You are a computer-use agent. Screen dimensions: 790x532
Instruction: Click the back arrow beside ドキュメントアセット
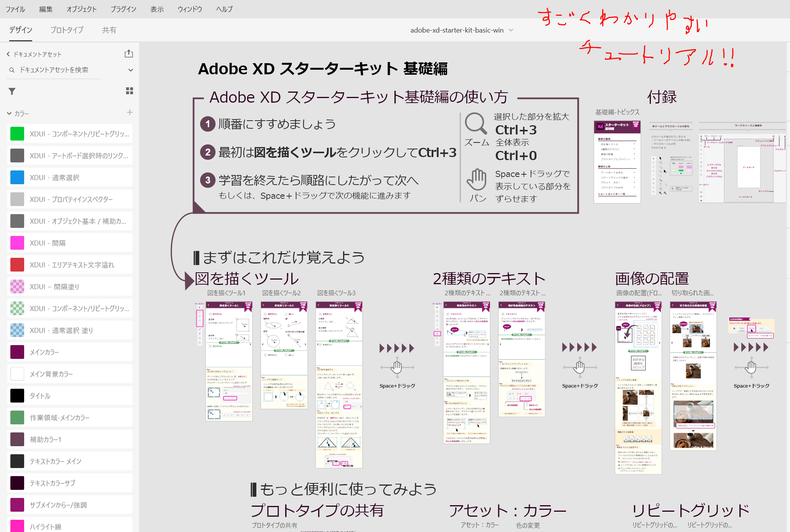[x=8, y=54]
